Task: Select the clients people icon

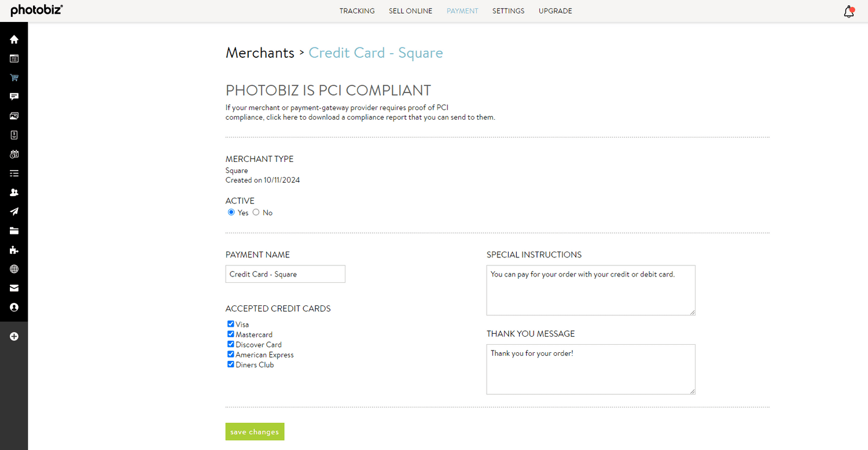Action: pos(14,192)
